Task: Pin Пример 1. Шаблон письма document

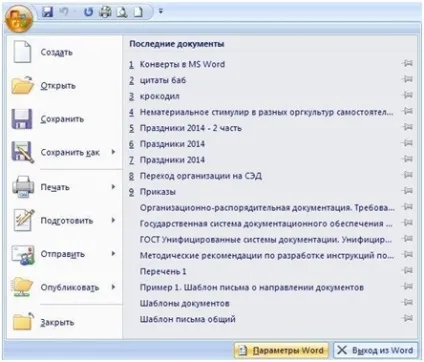Action: pyautogui.click(x=407, y=286)
